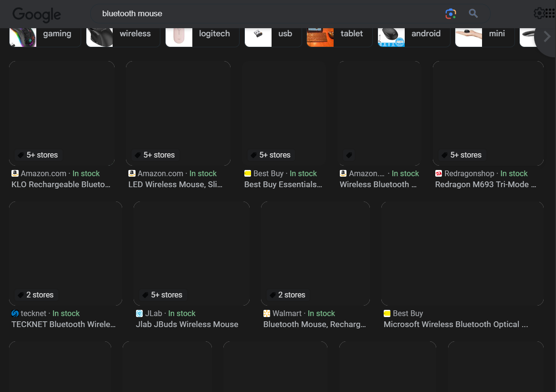Open Redragon M693 Tri-Mode result
The image size is (556, 392).
coord(485,184)
